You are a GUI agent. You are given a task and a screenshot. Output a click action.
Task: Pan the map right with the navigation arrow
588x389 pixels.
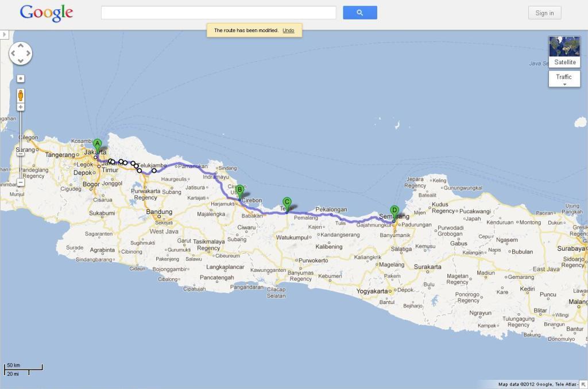(28, 53)
